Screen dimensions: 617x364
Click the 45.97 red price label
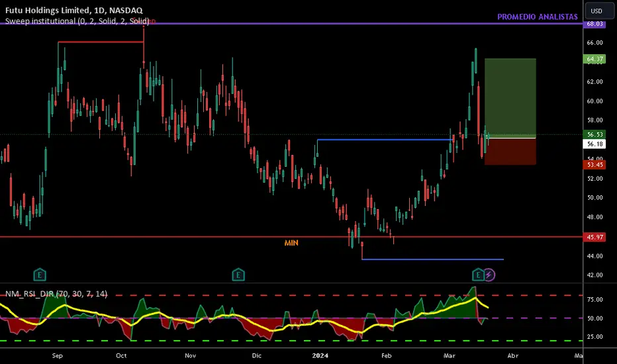coord(595,237)
